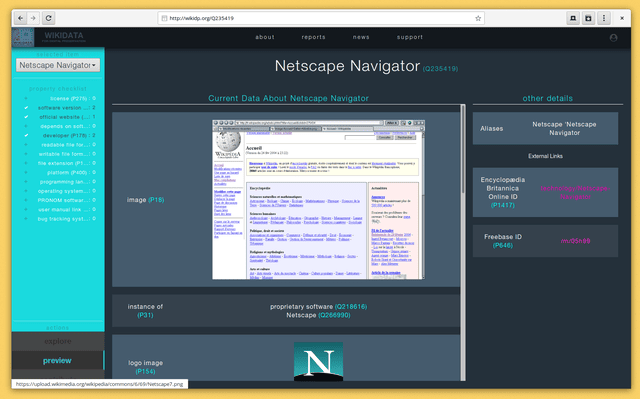The height and width of the screenshot is (399, 640).
Task: Click the WIKIDATA site title
Action: point(64,35)
